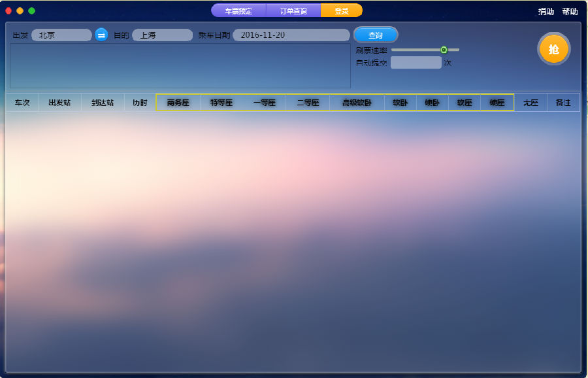Open the 捐助 donate link
Viewport: 588px width, 378px height.
point(546,11)
